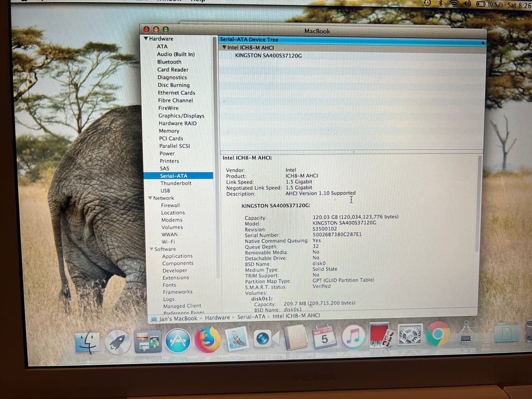Viewport: 532px width, 399px height.
Task: Open FaceTime camera icon in Dock
Action: pos(266,338)
